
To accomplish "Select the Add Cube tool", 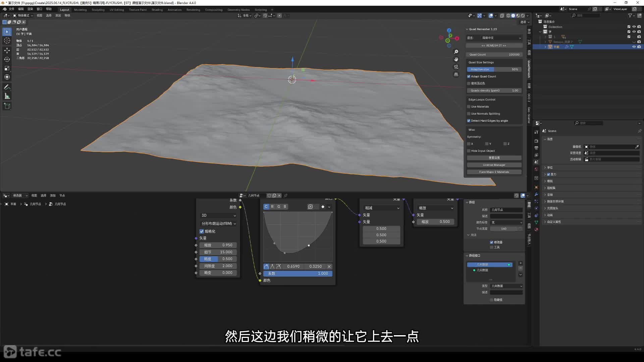I will (7, 106).
